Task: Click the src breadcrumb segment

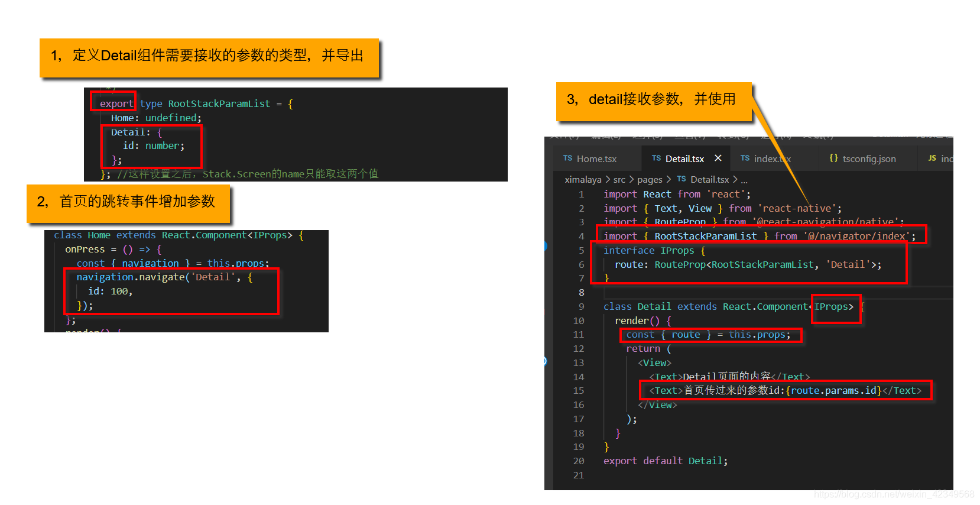Action: pos(619,179)
